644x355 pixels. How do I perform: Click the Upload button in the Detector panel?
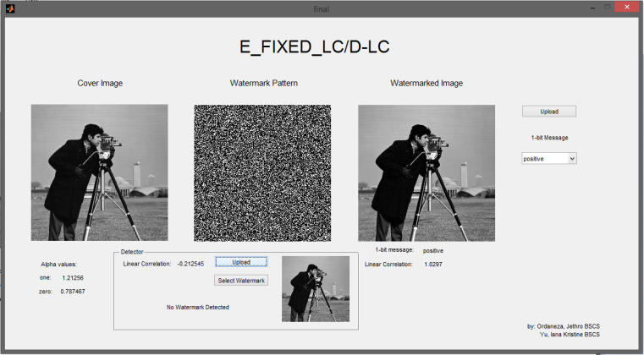[241, 262]
